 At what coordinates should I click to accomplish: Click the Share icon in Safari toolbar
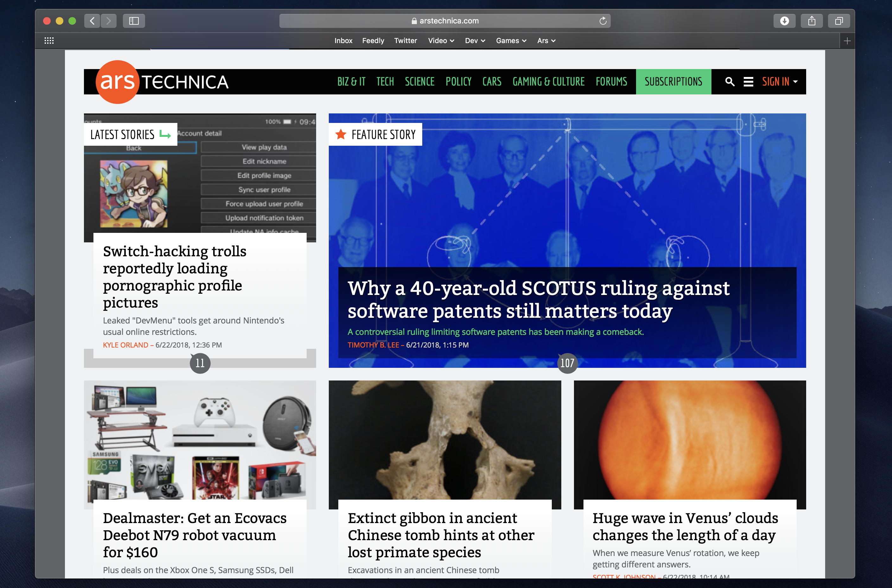812,21
